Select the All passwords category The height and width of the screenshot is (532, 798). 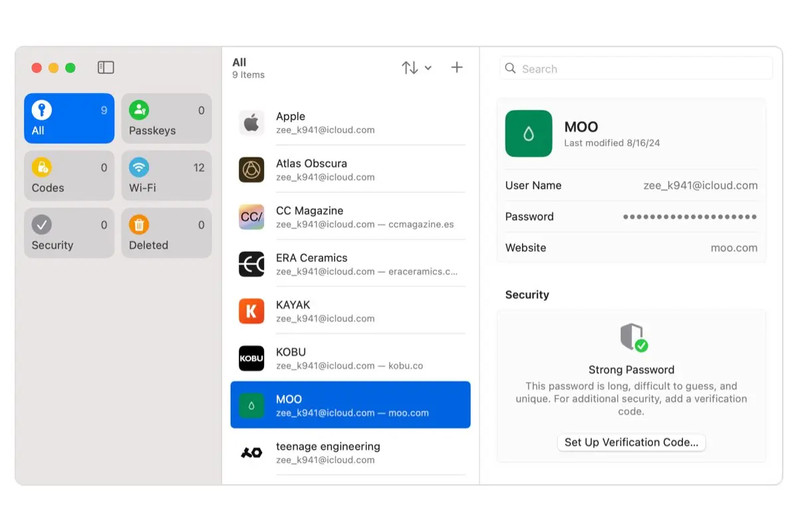[x=69, y=118]
